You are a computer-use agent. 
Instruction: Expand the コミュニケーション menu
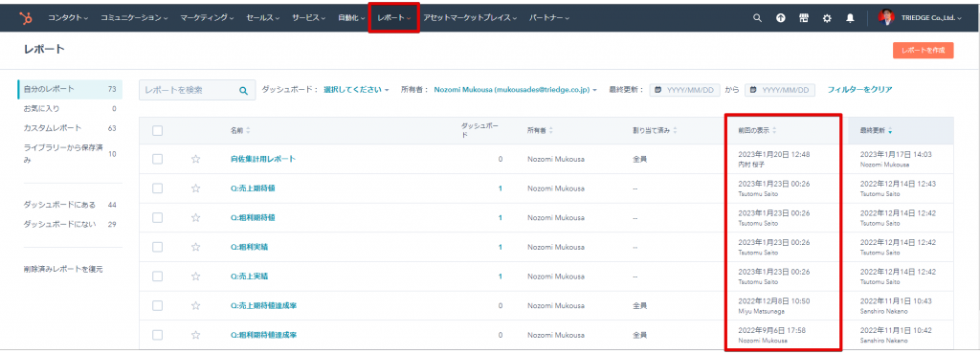[x=134, y=18]
